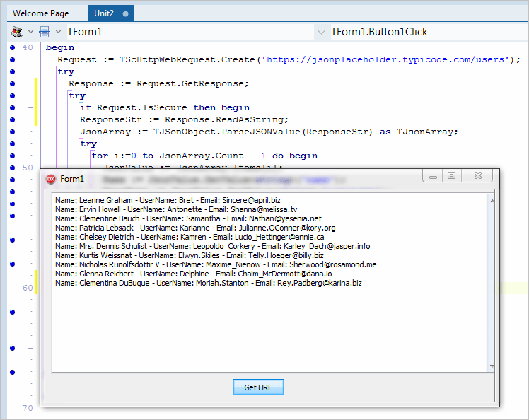The width and height of the screenshot is (529, 420).
Task: Toggle breakpoint dot on 'if Request.IsSecure' line
Action: coord(13,107)
